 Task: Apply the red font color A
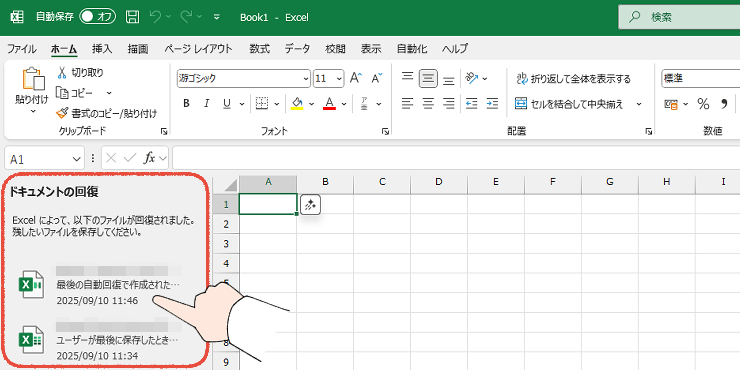pos(329,103)
